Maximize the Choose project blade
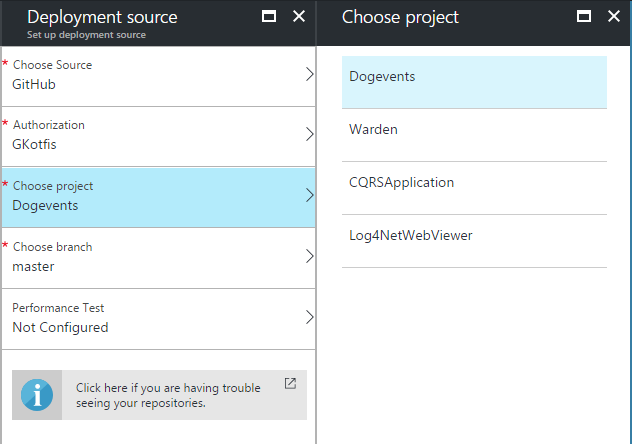632x444 pixels. pyautogui.click(x=584, y=17)
